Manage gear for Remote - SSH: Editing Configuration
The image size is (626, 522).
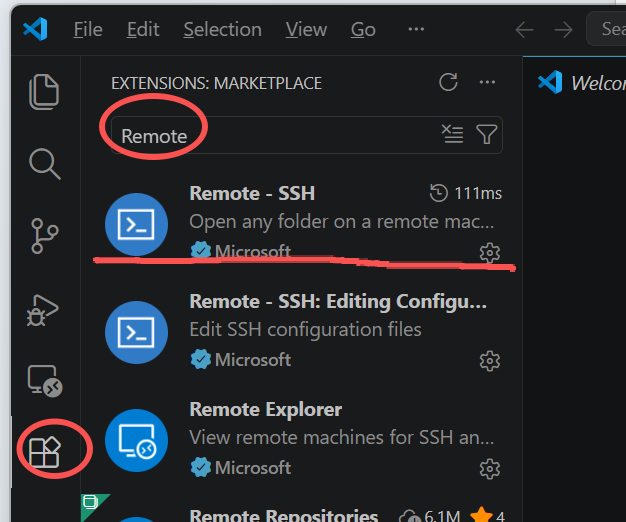pyautogui.click(x=489, y=361)
